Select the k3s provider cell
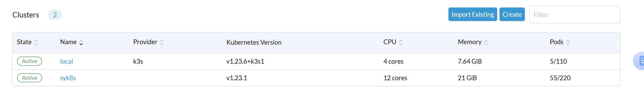Viewport: 644px width, 99px height. (138, 61)
